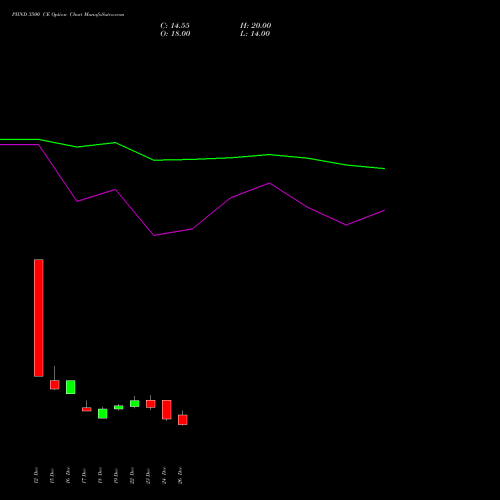The height and width of the screenshot is (500, 500).
Task: Click the red candlestick above 24 Dec
Action: tap(167, 410)
